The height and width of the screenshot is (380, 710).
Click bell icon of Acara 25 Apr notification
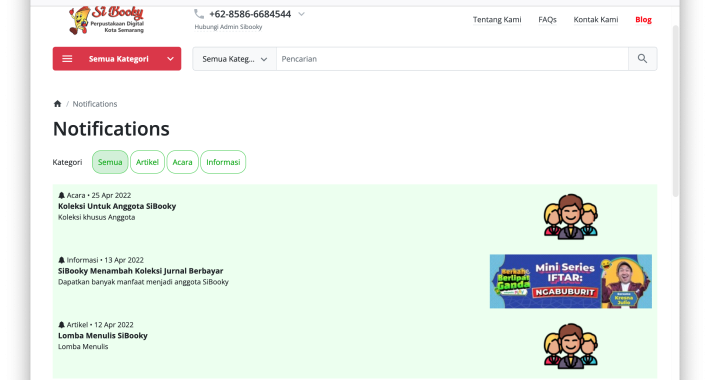(62, 195)
